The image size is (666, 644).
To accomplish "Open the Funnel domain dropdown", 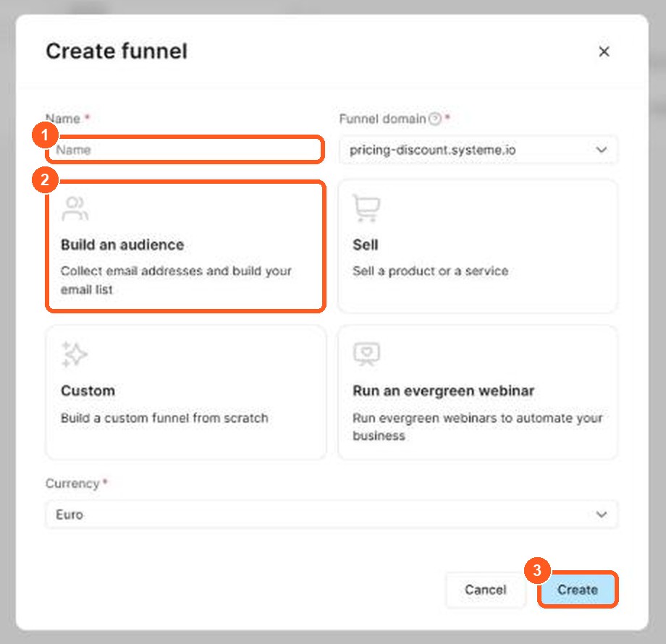I will click(x=478, y=150).
